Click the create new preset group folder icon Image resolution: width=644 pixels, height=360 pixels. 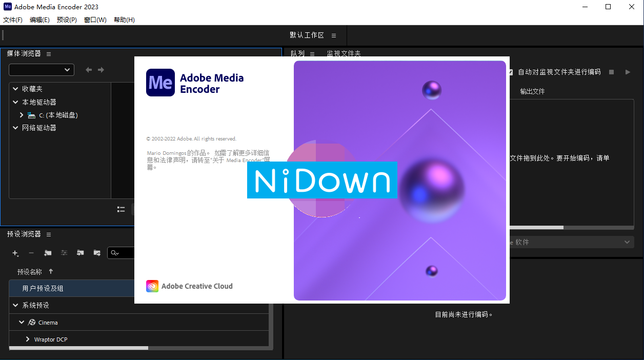click(48, 253)
